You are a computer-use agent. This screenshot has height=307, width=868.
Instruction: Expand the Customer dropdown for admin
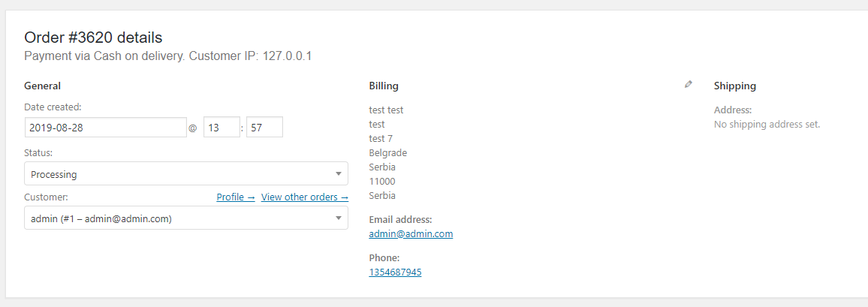pyautogui.click(x=186, y=218)
